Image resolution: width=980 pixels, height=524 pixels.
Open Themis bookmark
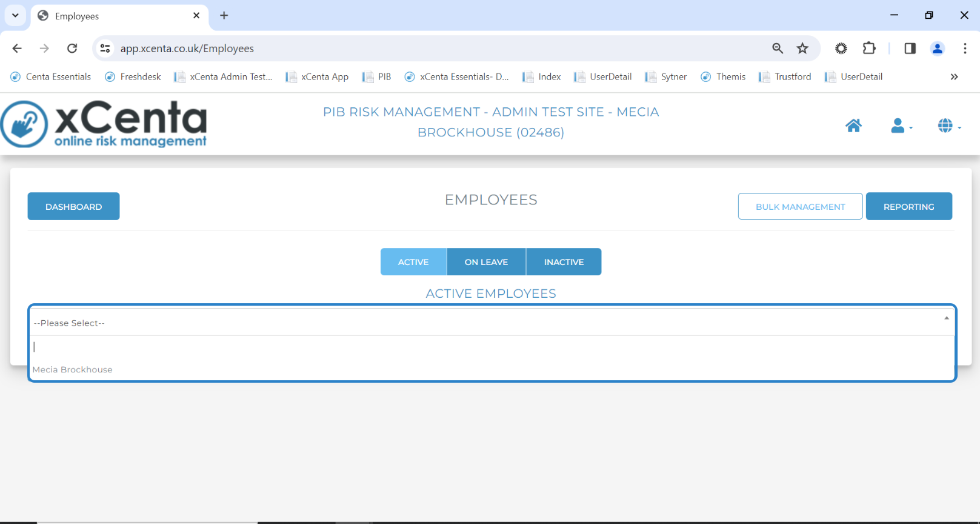point(723,77)
